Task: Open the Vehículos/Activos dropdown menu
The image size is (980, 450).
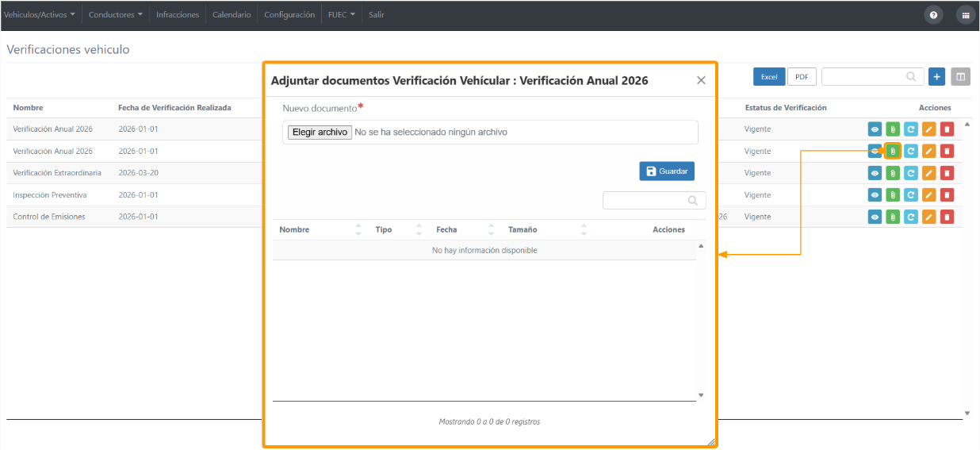Action: pos(40,14)
